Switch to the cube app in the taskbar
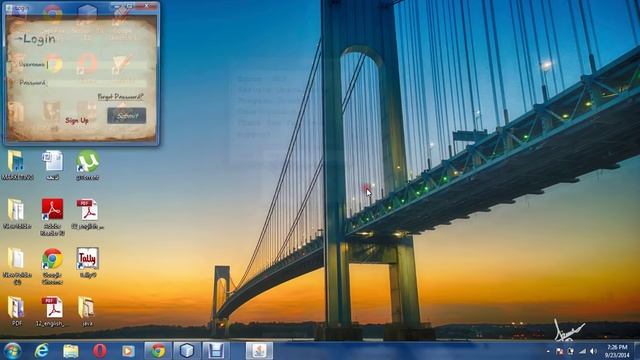Viewport: 640px width, 360px height. (187, 351)
